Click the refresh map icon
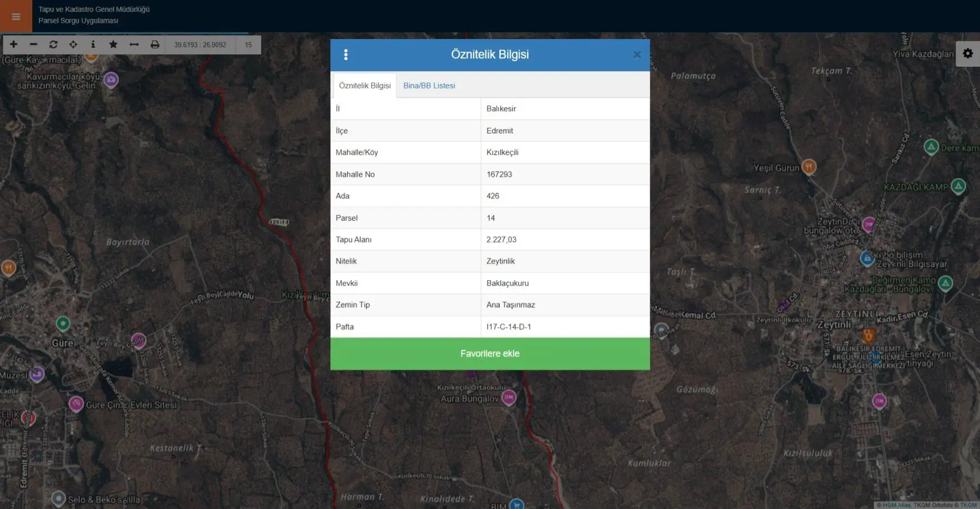The image size is (980, 509). [53, 44]
